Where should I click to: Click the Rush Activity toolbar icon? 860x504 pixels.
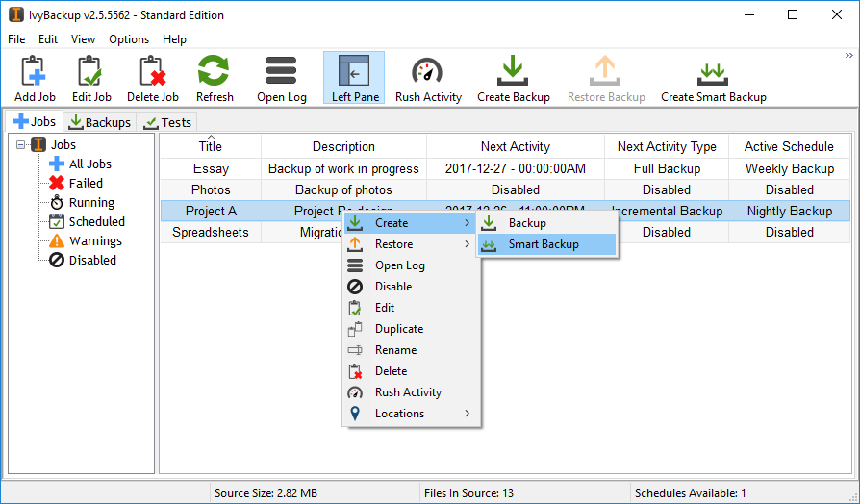click(428, 79)
